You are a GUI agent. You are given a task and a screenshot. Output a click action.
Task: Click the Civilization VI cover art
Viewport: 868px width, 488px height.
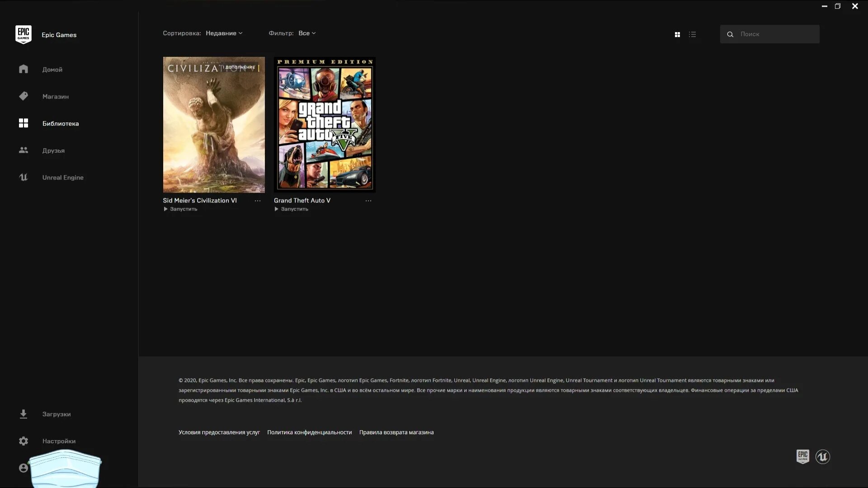(214, 125)
